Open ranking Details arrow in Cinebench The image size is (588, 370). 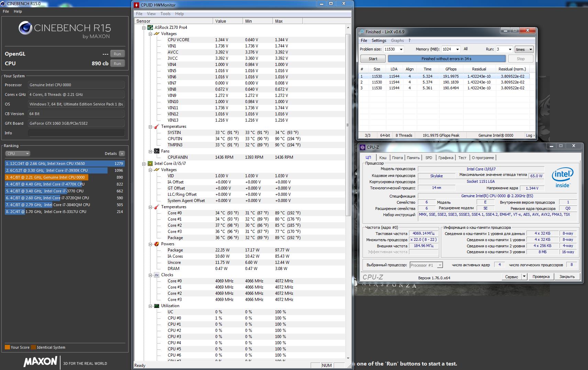pyautogui.click(x=122, y=154)
